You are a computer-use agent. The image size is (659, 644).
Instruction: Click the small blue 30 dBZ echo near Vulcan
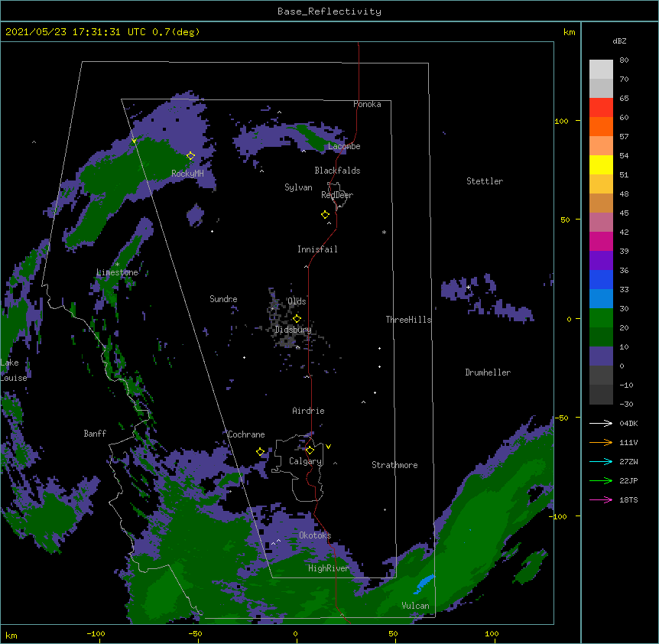point(424,584)
